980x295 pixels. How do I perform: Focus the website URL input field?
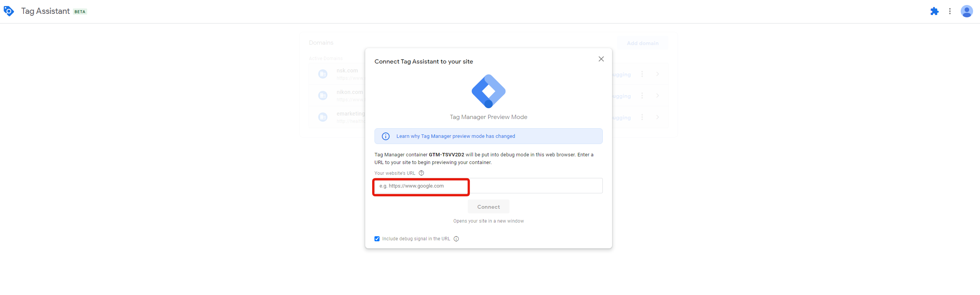coord(488,186)
